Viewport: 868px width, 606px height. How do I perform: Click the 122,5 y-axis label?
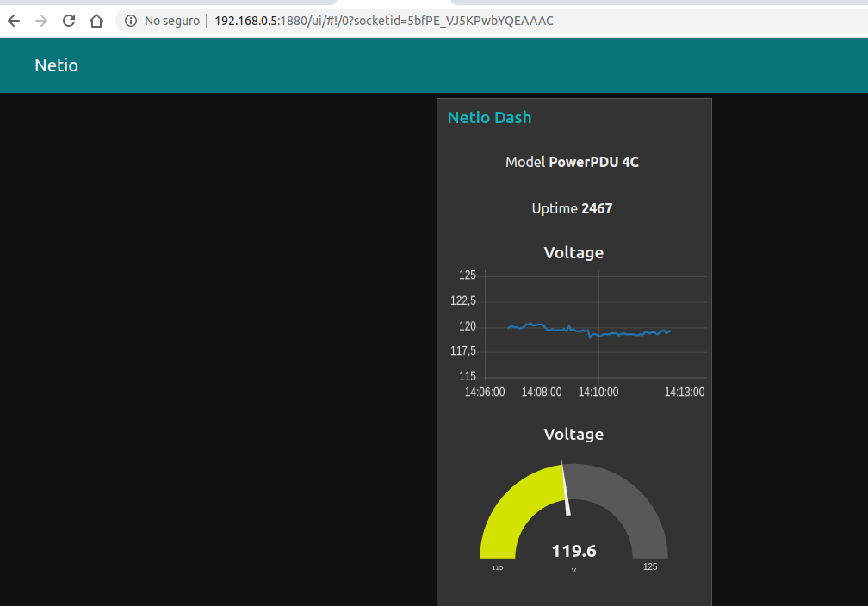click(462, 300)
